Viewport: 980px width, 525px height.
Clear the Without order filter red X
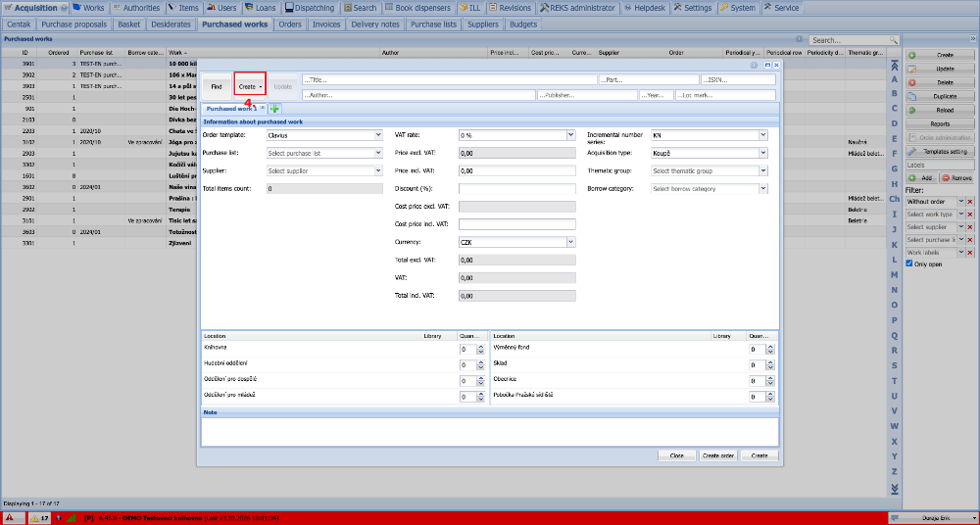point(970,202)
